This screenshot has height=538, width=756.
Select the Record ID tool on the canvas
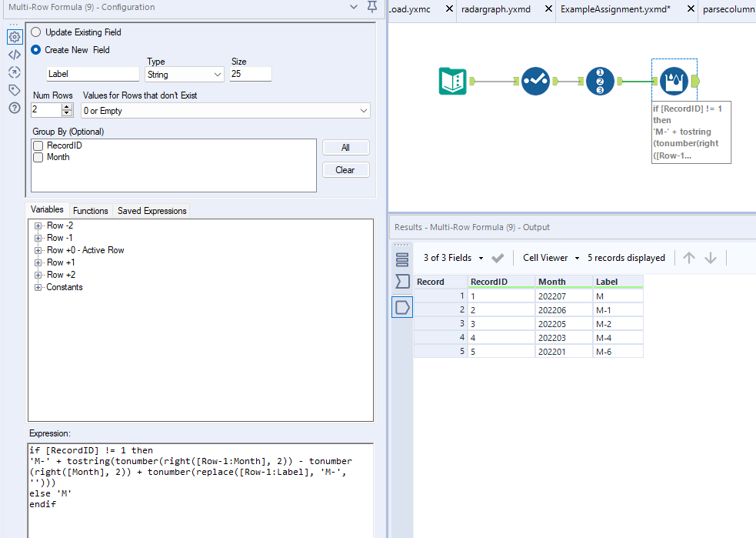(x=601, y=80)
